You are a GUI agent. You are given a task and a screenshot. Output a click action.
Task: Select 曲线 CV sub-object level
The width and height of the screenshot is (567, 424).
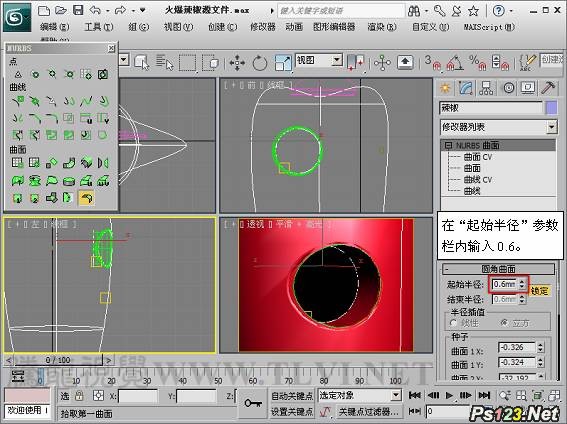478,180
